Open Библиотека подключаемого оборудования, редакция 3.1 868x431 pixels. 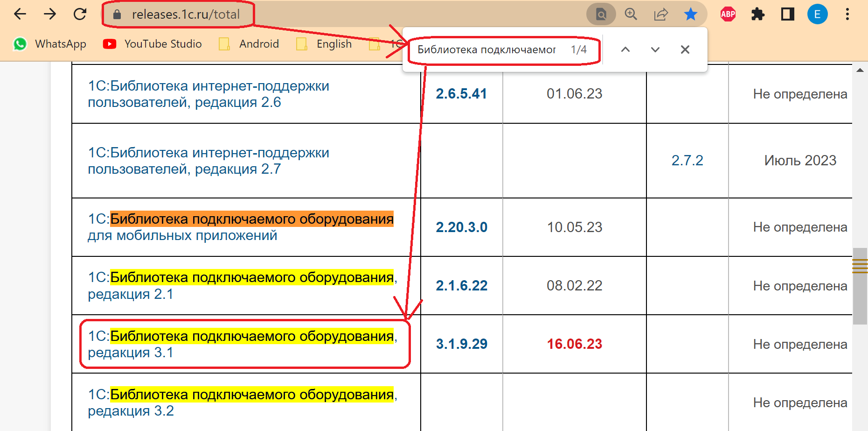click(243, 344)
